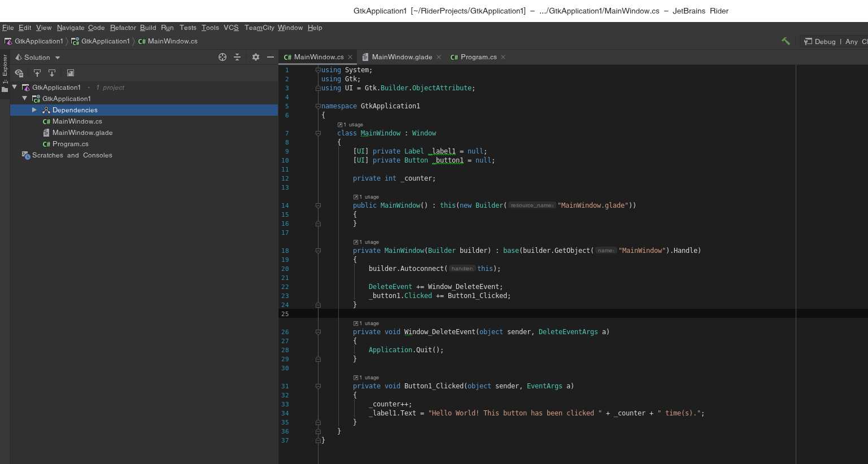This screenshot has height=464, width=868.
Task: Expand the Dependencies node
Action: tap(34, 110)
